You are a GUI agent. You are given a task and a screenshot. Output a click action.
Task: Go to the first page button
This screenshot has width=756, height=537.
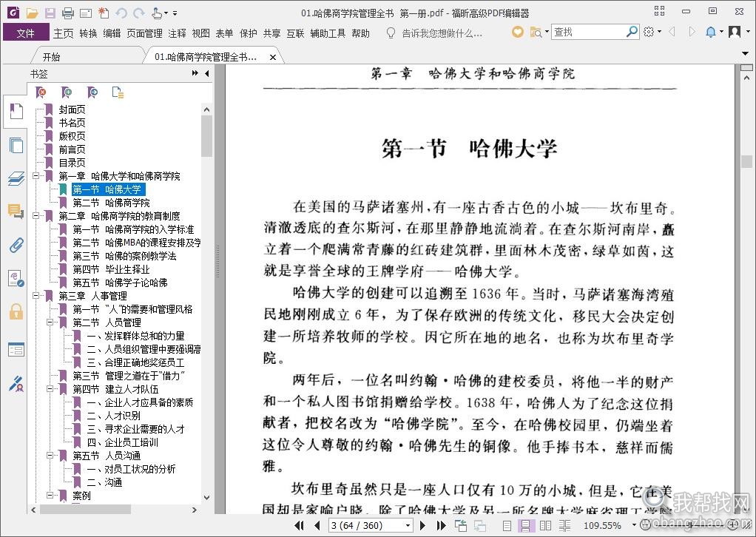coord(300,525)
